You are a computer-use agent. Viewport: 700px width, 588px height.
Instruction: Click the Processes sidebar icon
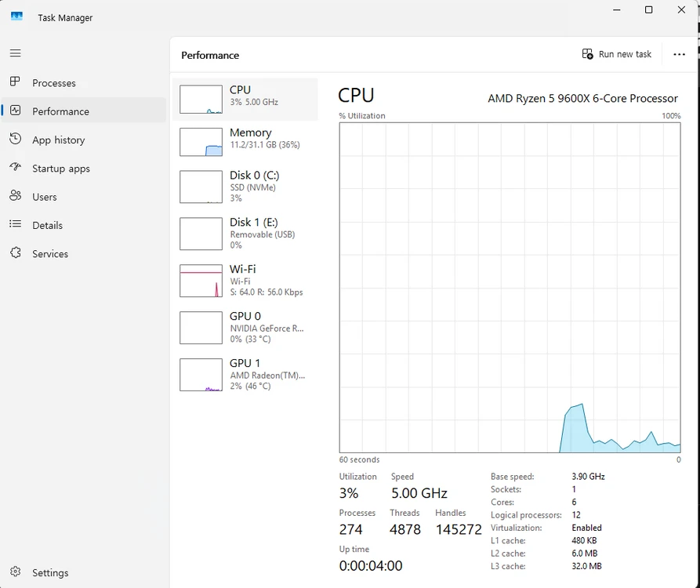(15, 82)
